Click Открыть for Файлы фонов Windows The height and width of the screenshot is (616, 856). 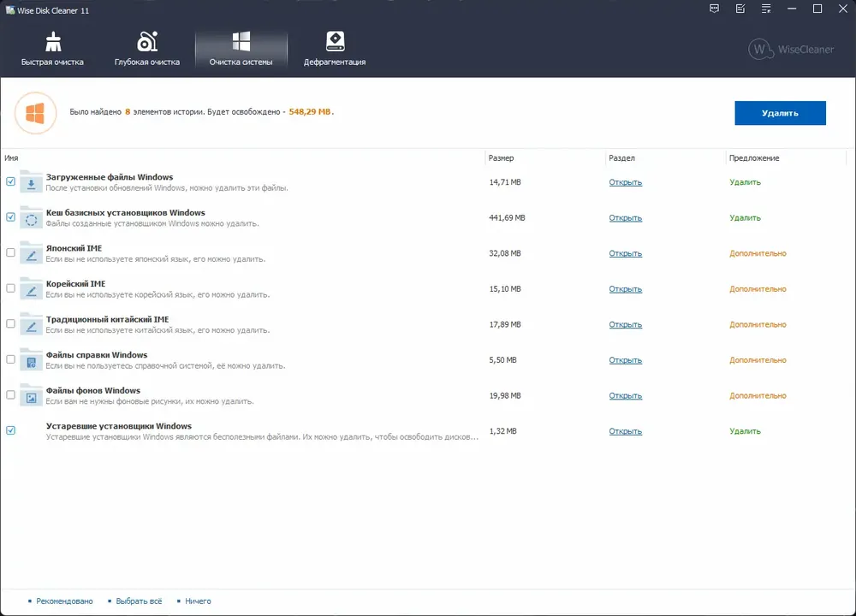pyautogui.click(x=625, y=395)
